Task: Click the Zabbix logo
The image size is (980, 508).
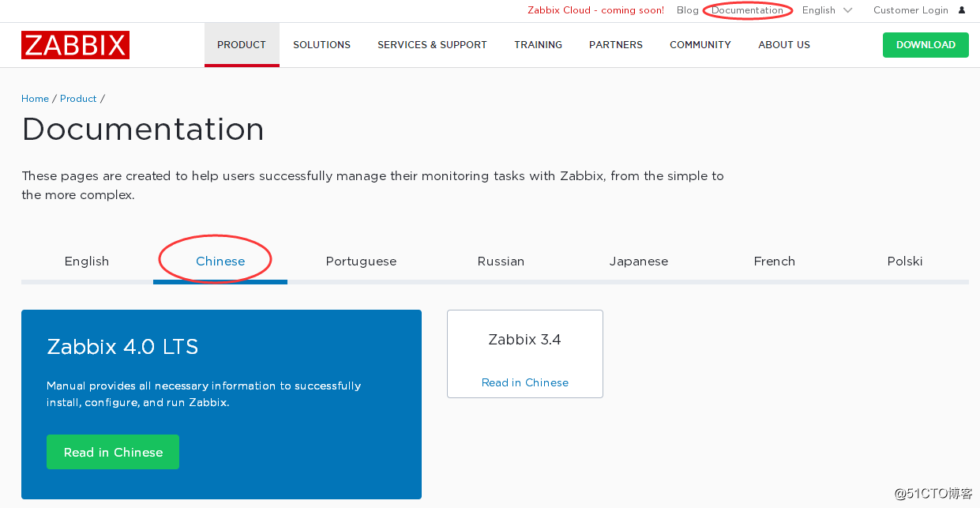Action: tap(75, 45)
